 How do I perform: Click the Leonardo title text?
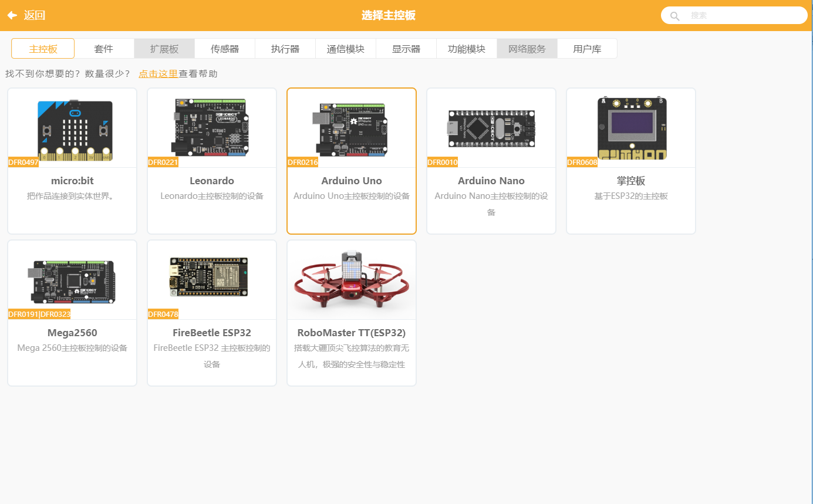[212, 181]
